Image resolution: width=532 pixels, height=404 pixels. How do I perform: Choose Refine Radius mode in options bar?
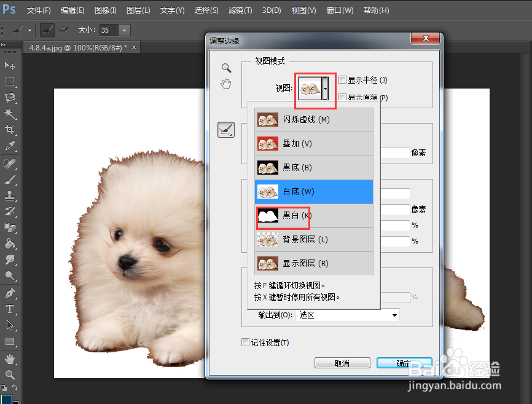(47, 30)
